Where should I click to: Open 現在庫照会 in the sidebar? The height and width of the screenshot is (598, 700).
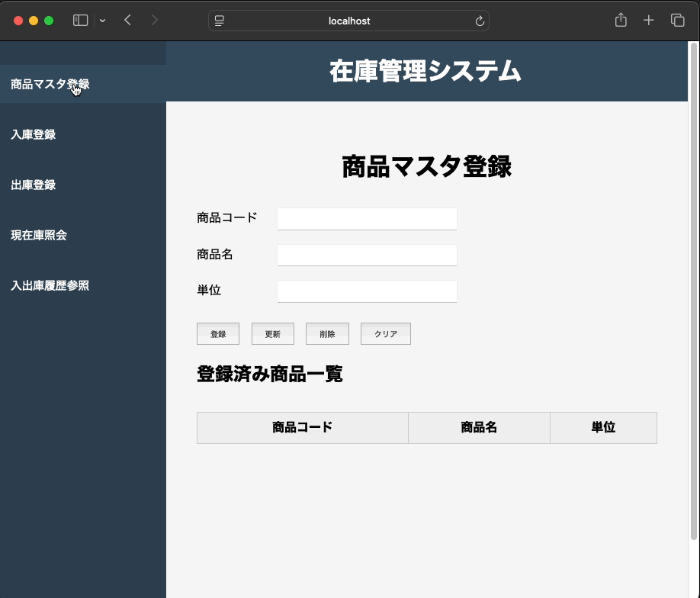(x=39, y=236)
